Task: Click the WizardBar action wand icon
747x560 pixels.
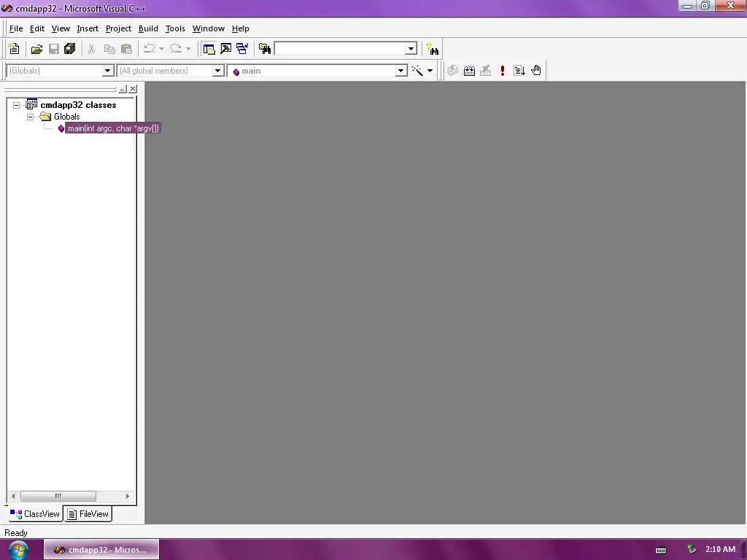Action: [417, 71]
